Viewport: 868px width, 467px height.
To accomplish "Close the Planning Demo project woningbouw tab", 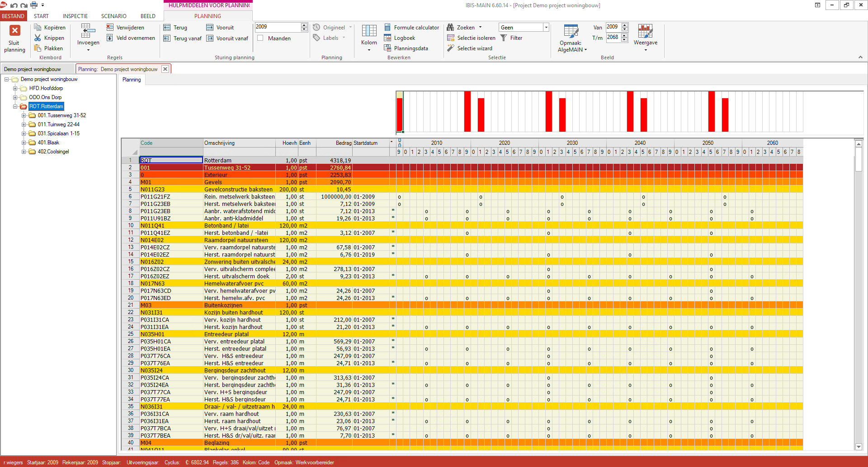I will tap(165, 69).
